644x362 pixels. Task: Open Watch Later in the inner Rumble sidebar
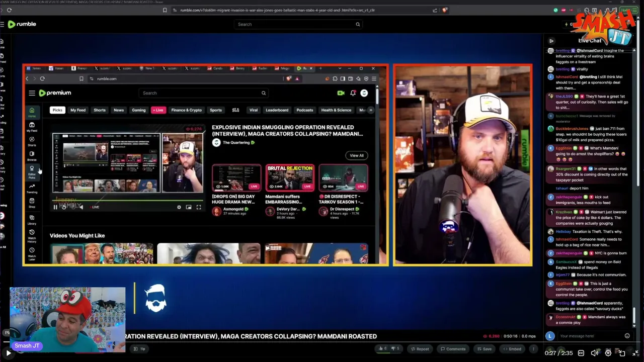[32, 253]
